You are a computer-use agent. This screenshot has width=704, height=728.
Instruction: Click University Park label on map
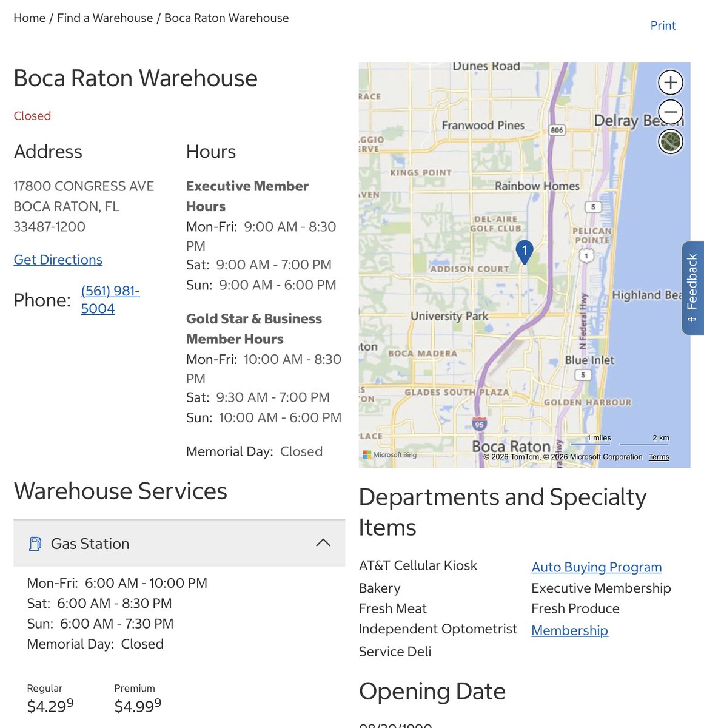point(449,316)
